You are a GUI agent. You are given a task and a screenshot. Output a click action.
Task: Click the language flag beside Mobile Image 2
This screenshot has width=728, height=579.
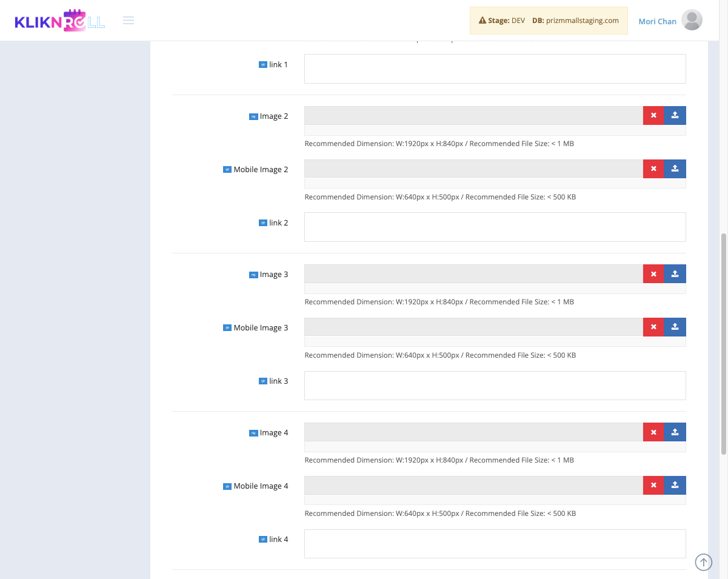227,170
